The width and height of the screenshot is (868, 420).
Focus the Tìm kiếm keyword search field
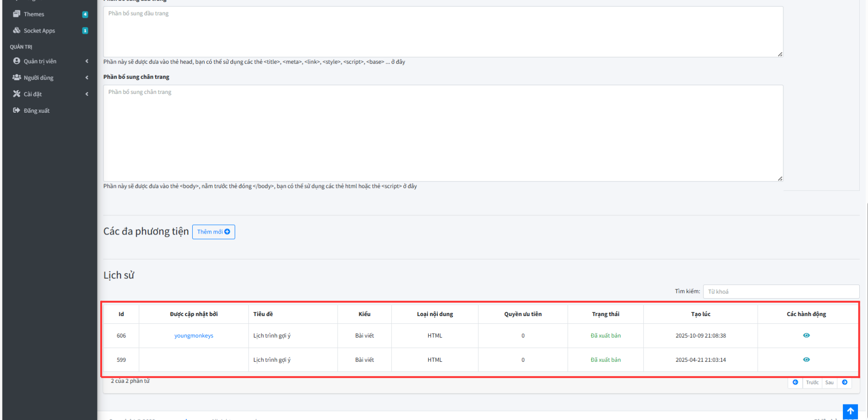(x=781, y=292)
